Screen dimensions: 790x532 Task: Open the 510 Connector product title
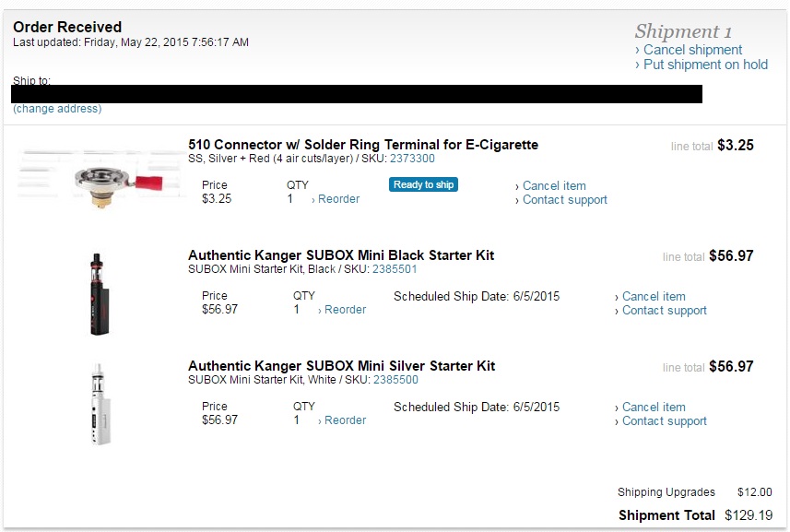[x=363, y=145]
